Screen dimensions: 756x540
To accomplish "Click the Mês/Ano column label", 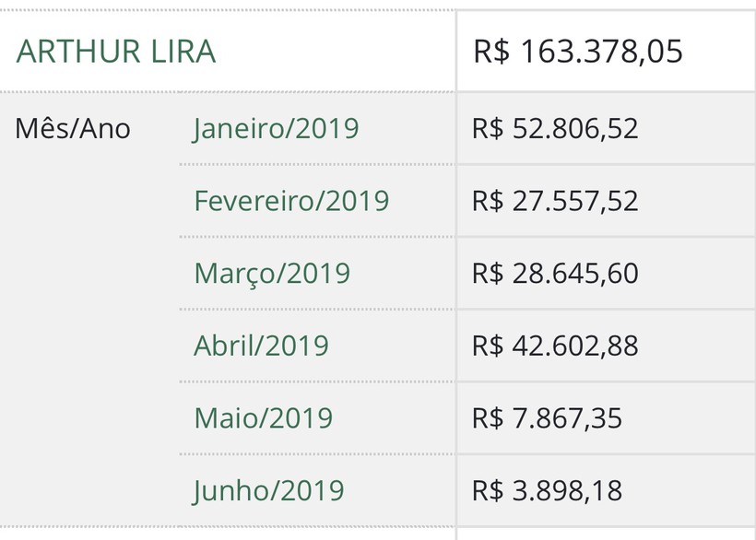I will [73, 129].
